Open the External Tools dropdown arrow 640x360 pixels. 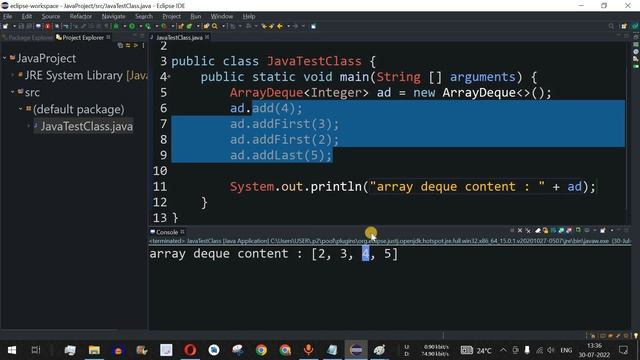coord(173,26)
